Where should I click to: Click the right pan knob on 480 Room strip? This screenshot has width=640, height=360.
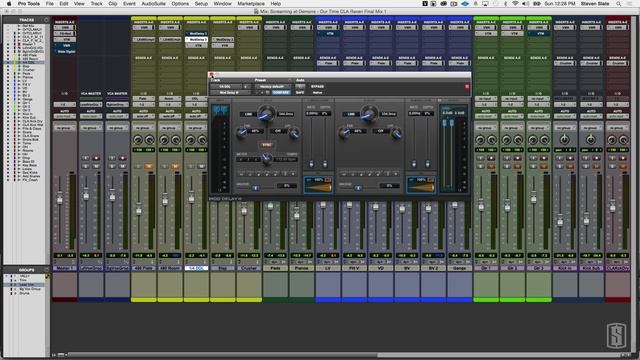pyautogui.click(x=176, y=140)
